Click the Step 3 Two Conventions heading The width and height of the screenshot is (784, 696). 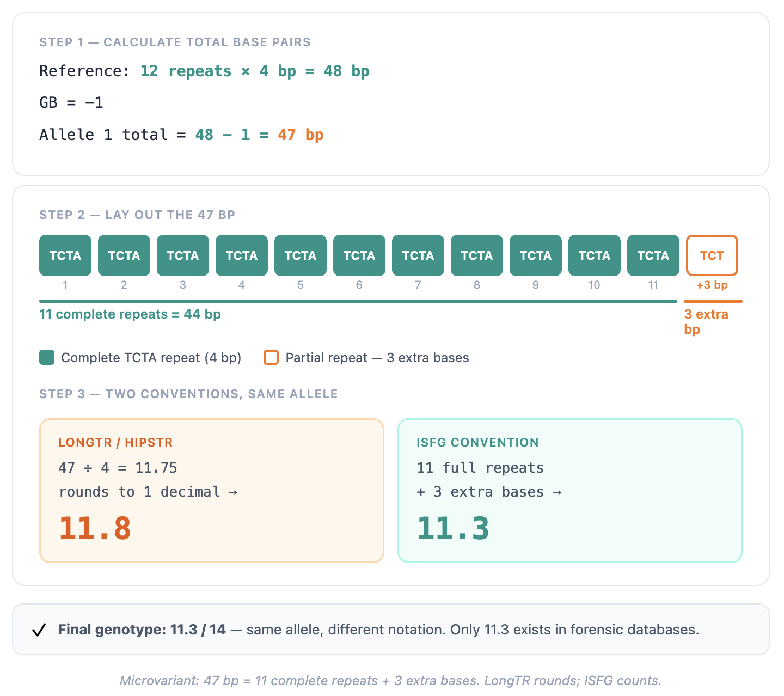(x=188, y=394)
